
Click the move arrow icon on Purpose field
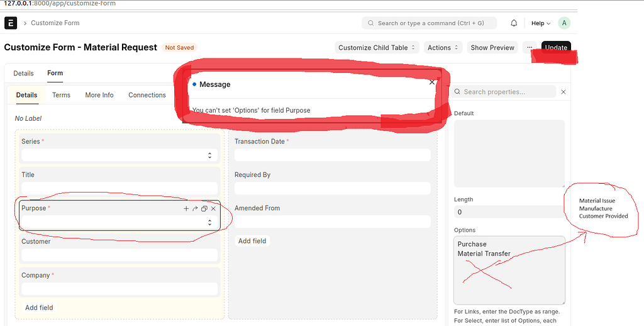[195, 208]
